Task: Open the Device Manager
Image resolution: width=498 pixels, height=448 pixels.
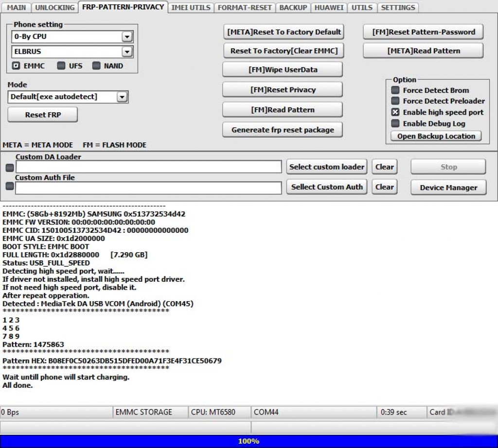Action: click(448, 188)
